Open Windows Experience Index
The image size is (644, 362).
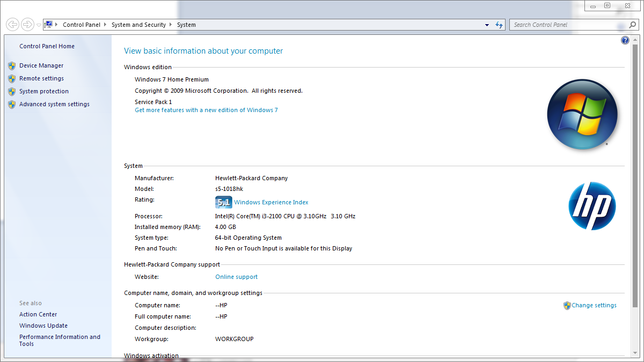271,202
